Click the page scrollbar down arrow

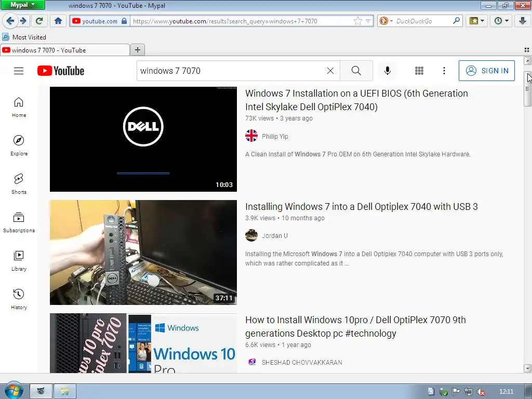(527, 368)
